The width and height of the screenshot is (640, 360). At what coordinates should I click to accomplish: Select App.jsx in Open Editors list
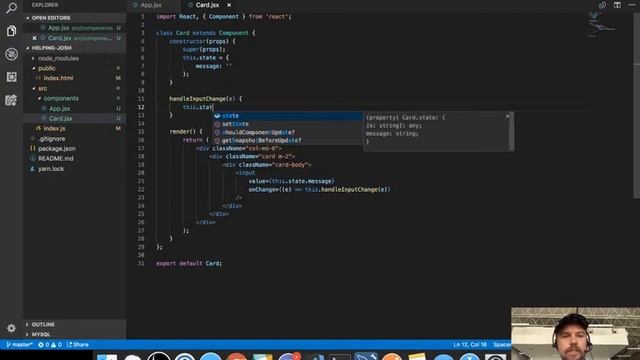point(74,28)
